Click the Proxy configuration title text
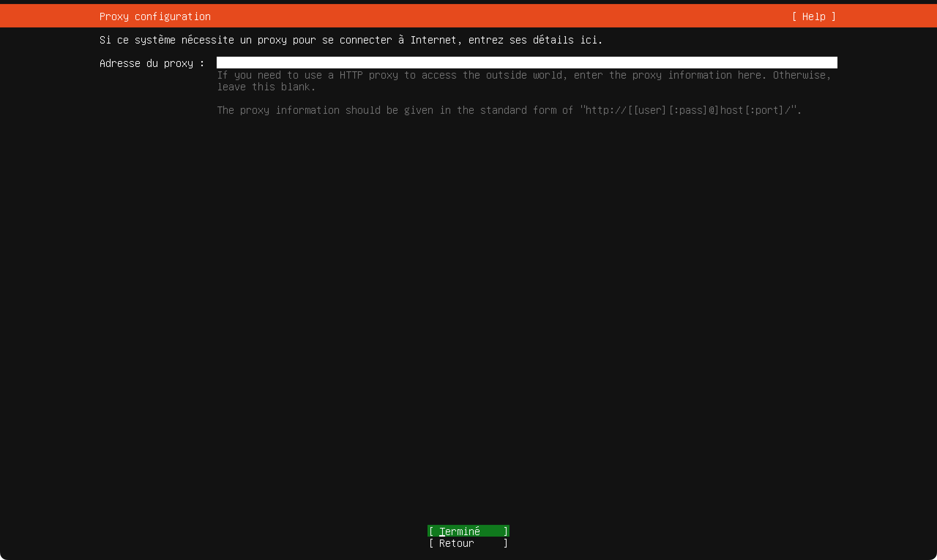The height and width of the screenshot is (560, 937). 155,16
